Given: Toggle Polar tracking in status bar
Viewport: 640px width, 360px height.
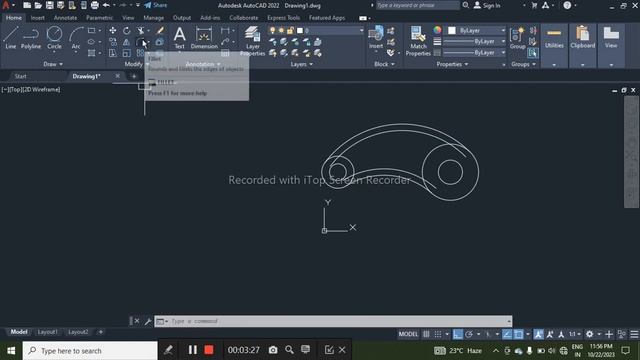Looking at the screenshot, I should click(469, 334).
